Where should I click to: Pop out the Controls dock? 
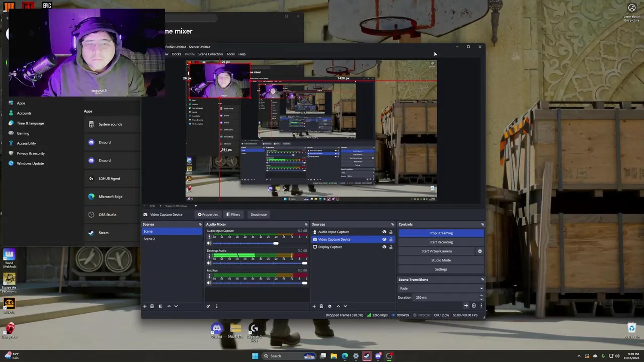[x=482, y=224]
